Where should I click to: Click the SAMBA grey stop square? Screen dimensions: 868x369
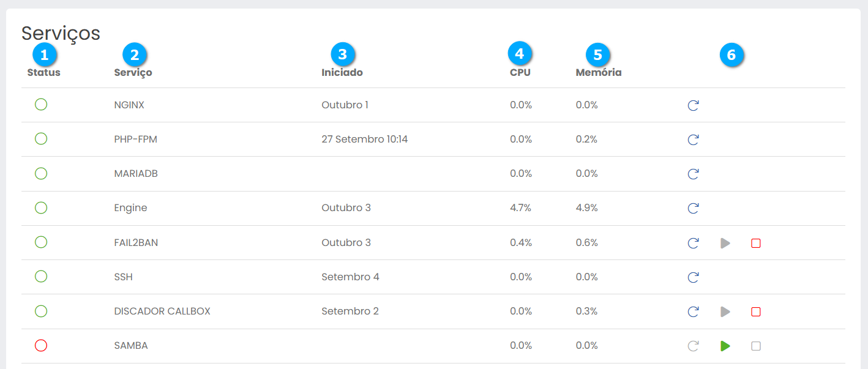756,346
